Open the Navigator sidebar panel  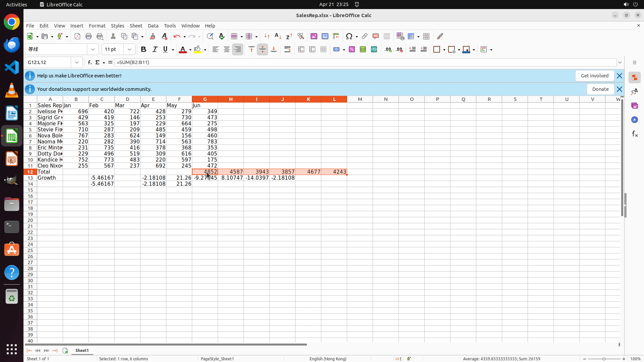(x=634, y=120)
